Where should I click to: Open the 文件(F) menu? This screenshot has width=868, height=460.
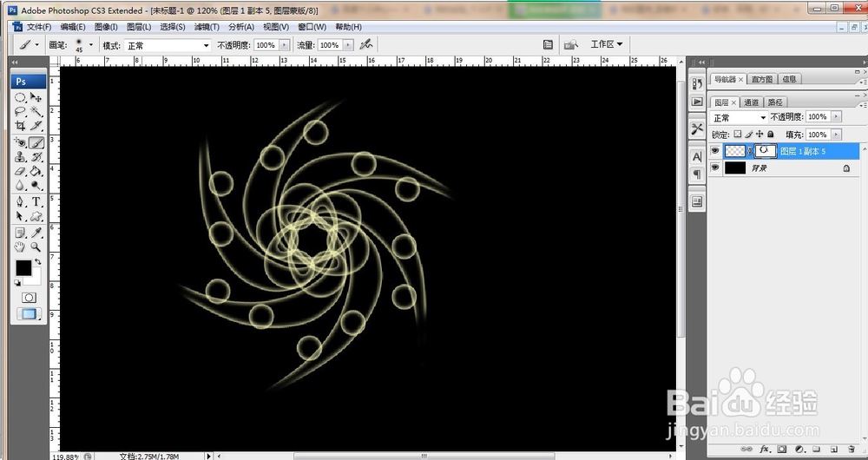point(39,27)
